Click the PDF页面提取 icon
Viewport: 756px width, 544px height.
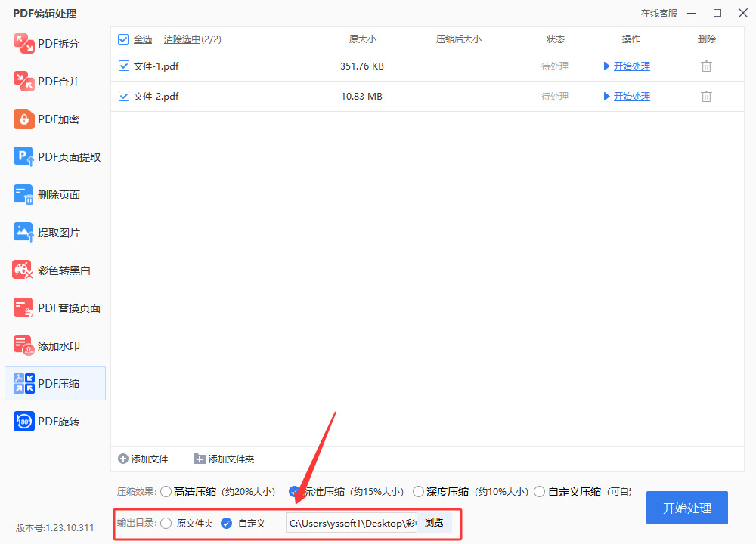tap(23, 156)
